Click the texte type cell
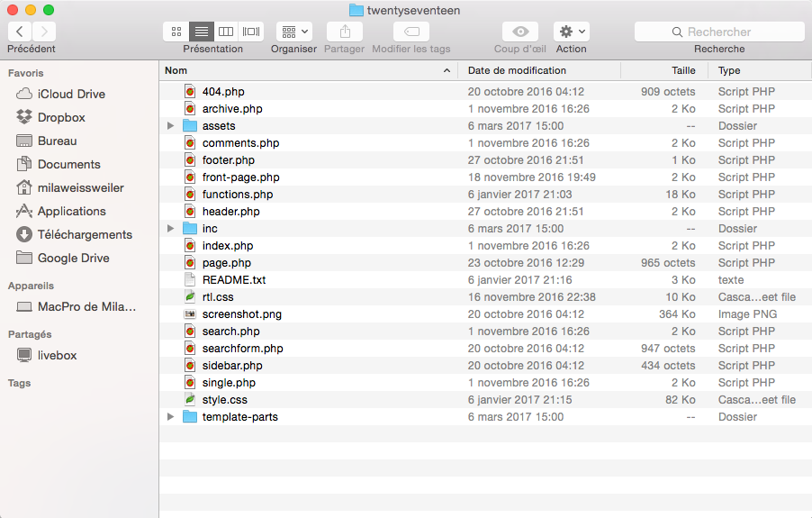 731,279
